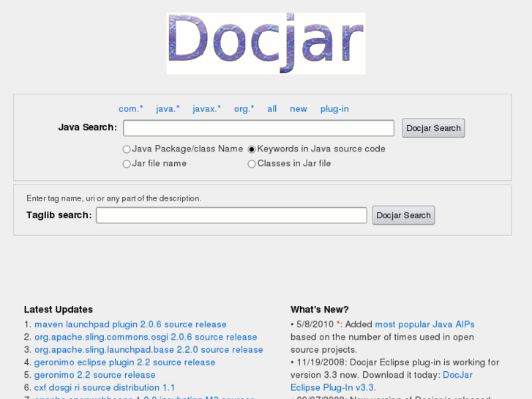Select Java Package/class Name radio option
The width and height of the screenshot is (532, 399).
[127, 149]
